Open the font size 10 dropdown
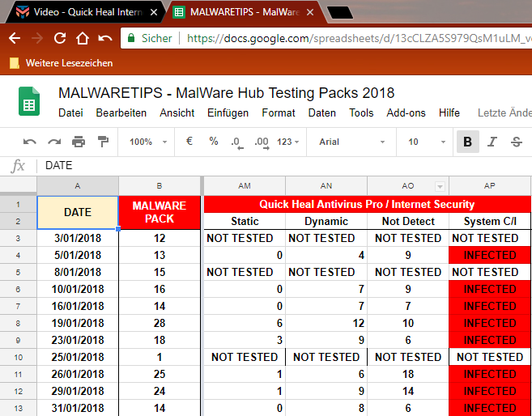The width and height of the screenshot is (532, 416). [x=427, y=142]
